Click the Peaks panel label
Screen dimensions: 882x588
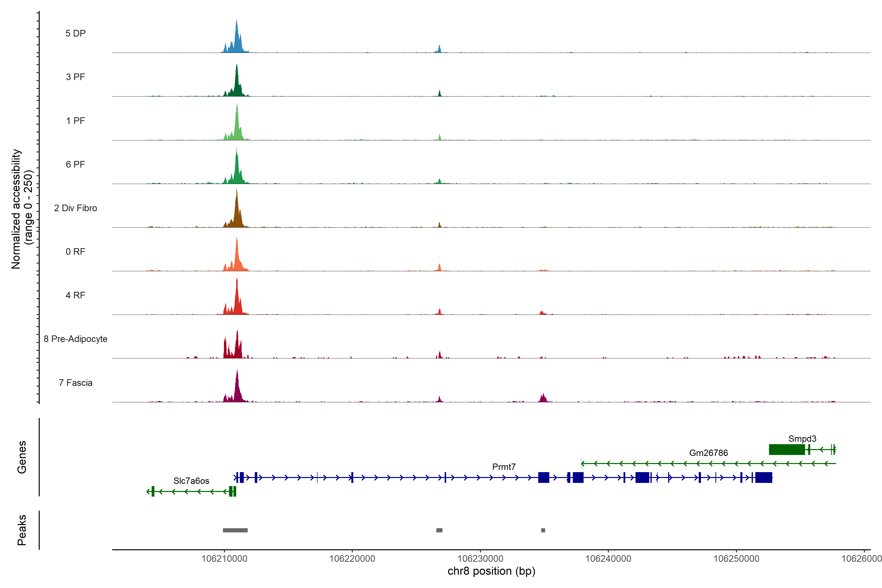(22, 530)
